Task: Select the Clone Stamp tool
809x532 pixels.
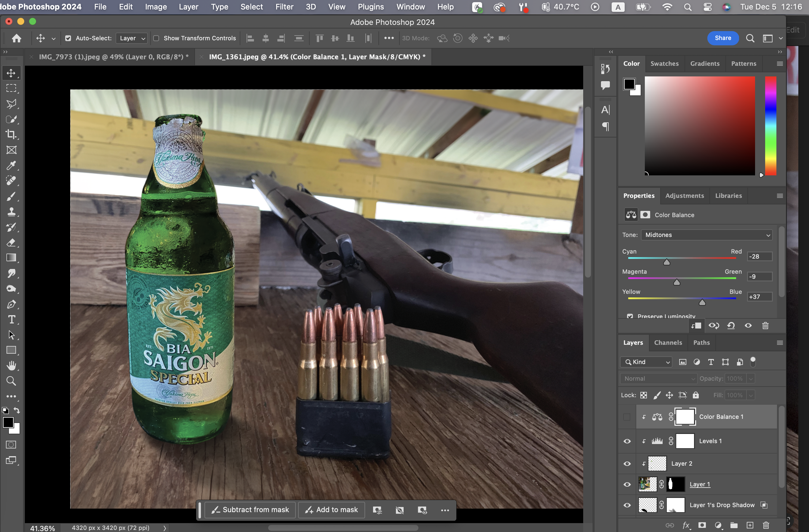Action: [x=11, y=212]
